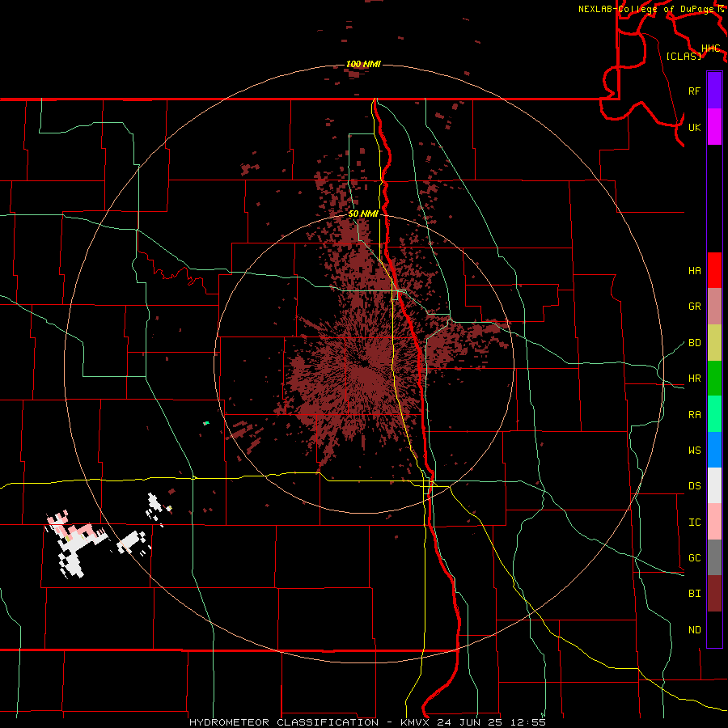728x728 pixels.
Task: Select the BD yellow legend swatch
Action: pos(714,343)
